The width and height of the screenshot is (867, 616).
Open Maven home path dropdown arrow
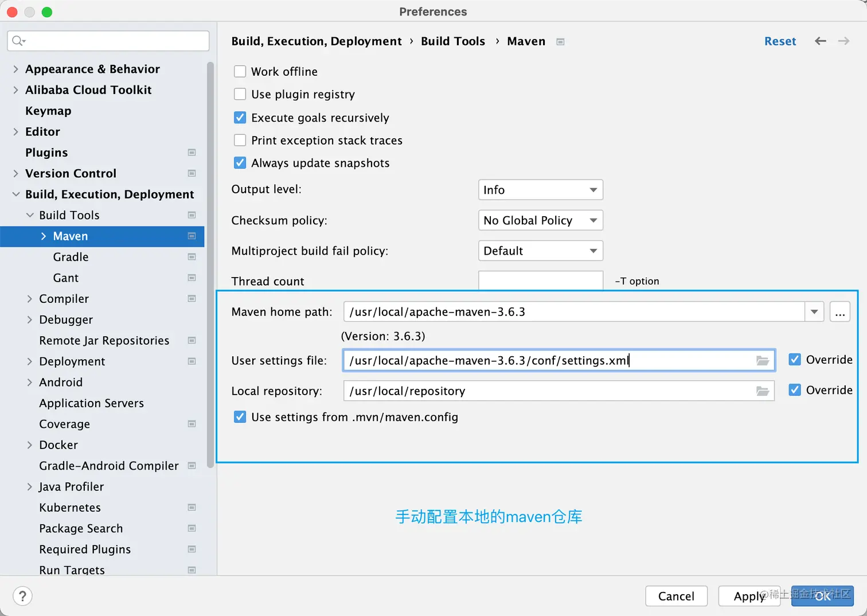[814, 312]
